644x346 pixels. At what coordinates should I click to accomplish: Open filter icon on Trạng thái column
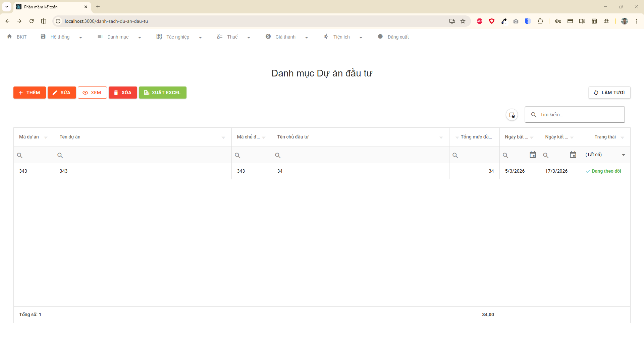pos(622,137)
